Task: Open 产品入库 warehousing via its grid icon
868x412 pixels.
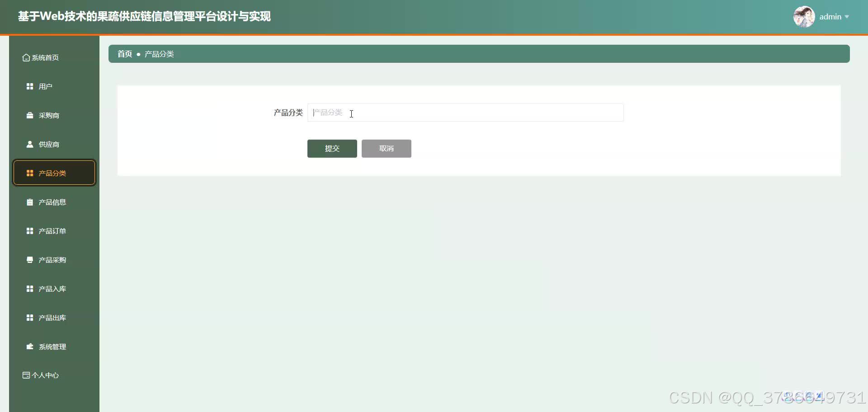Action: [29, 288]
